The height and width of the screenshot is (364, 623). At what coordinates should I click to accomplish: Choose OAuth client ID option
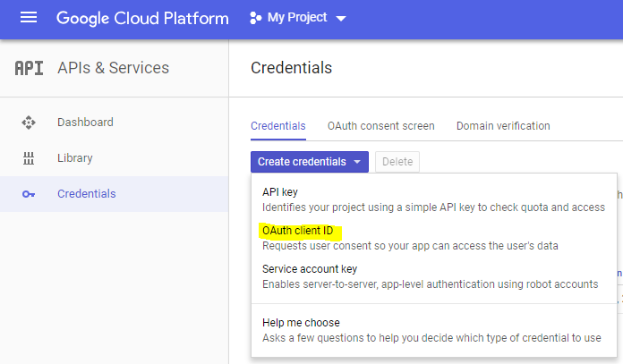tap(434, 238)
